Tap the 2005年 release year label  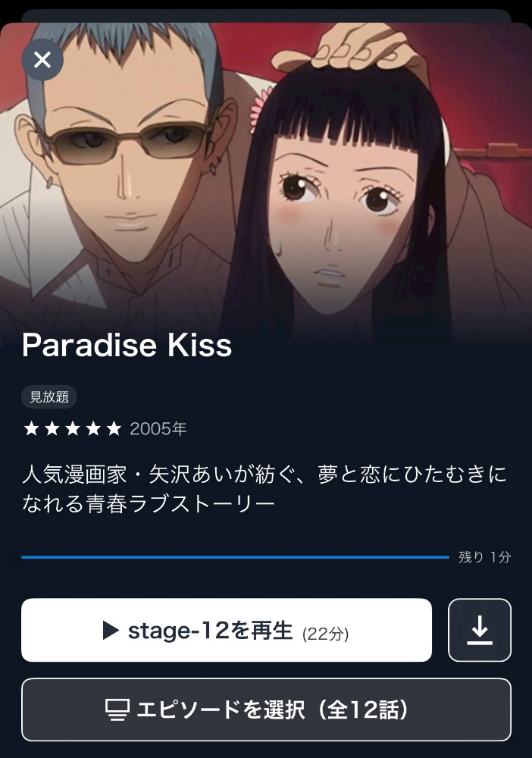pyautogui.click(x=158, y=429)
